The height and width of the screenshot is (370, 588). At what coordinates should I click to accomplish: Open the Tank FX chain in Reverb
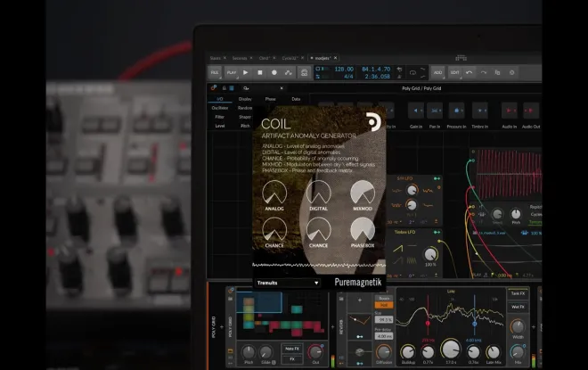click(518, 293)
